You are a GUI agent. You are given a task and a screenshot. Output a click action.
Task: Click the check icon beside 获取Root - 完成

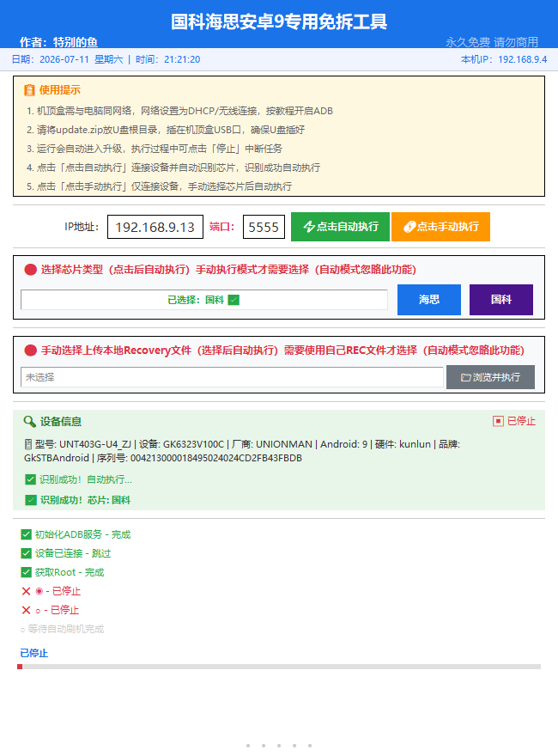coord(26,572)
